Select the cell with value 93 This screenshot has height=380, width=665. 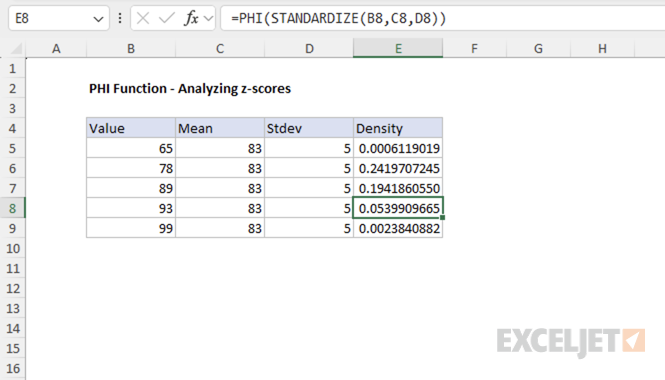(x=131, y=208)
